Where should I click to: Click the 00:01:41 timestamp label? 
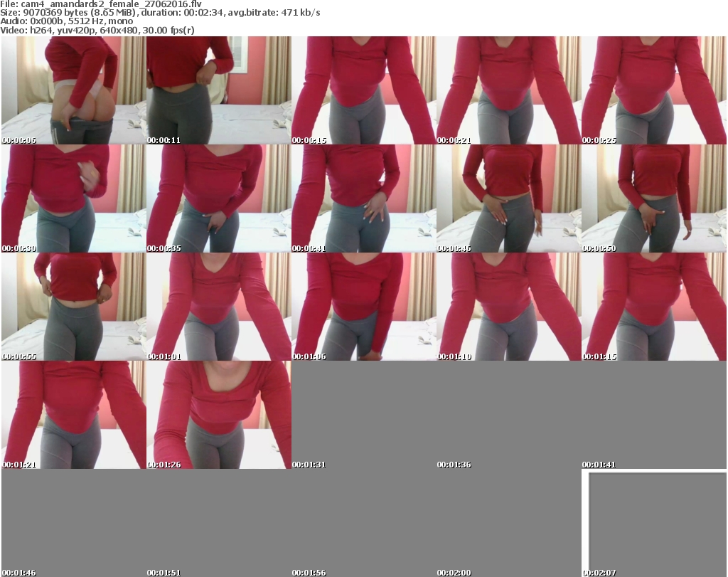tap(599, 465)
